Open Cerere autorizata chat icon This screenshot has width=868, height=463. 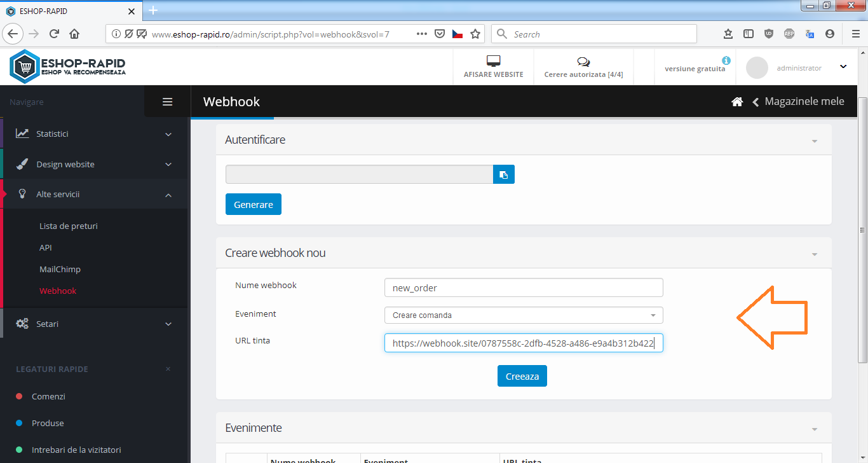(583, 62)
